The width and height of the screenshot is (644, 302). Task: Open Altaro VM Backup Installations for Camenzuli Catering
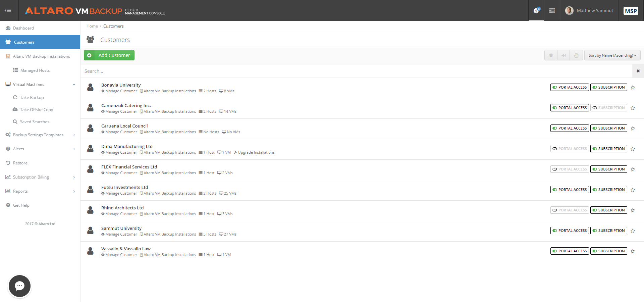pyautogui.click(x=168, y=111)
